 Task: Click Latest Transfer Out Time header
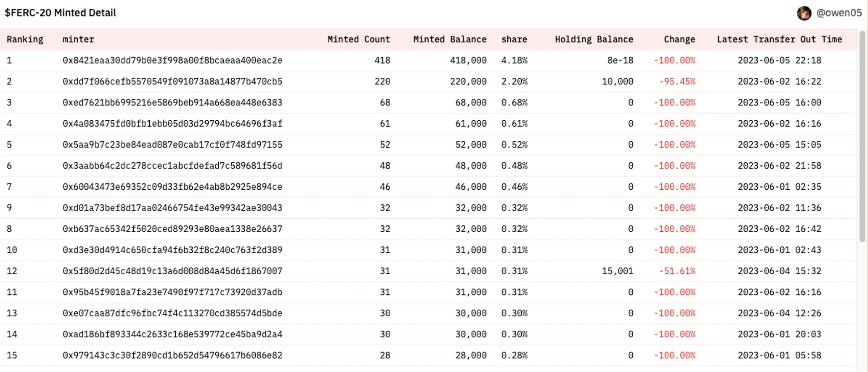tap(779, 40)
